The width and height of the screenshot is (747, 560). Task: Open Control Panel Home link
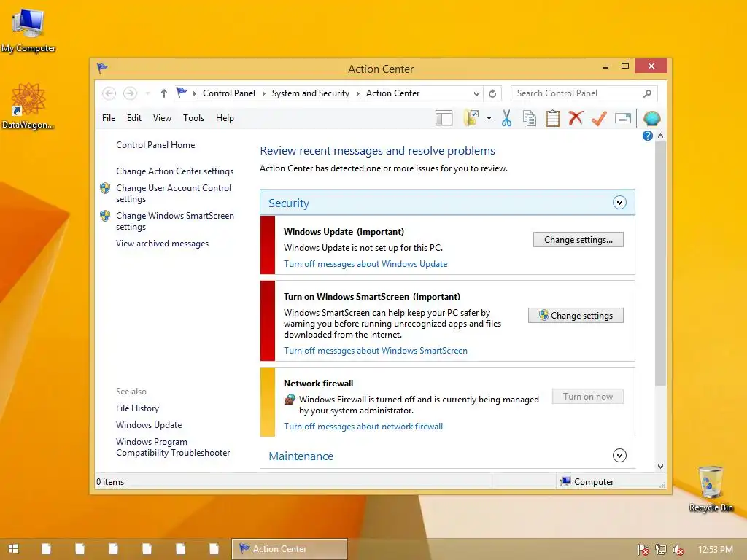click(155, 145)
